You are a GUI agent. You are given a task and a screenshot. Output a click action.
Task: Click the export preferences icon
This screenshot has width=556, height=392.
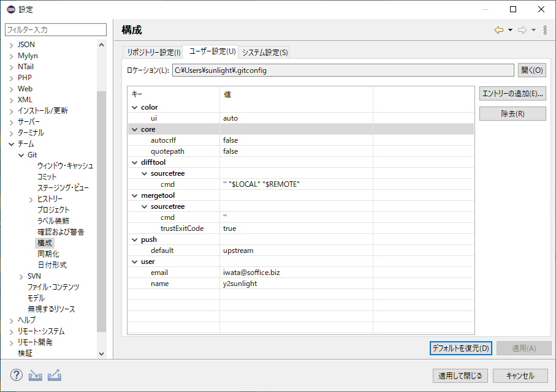click(55, 375)
